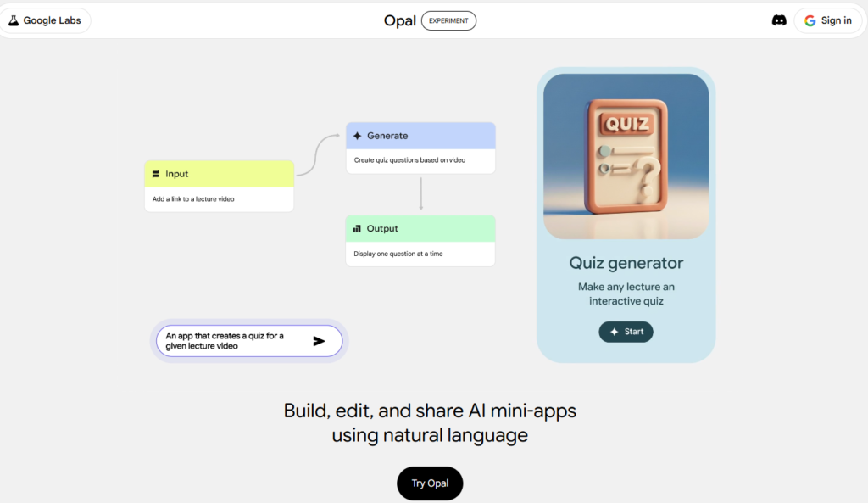Image resolution: width=868 pixels, height=503 pixels.
Task: Click the Google G icon on Sign in
Action: point(808,20)
